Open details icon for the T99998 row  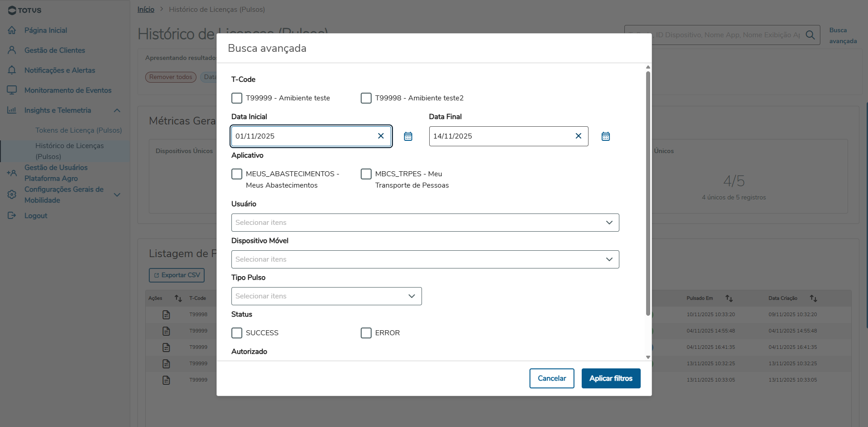(x=167, y=314)
